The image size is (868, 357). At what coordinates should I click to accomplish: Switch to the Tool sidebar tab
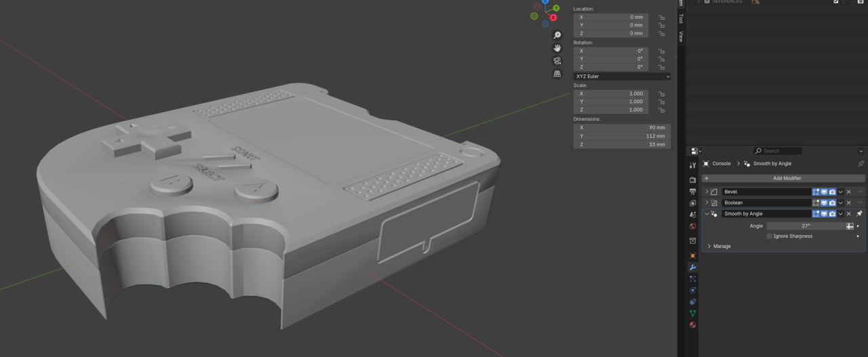681,18
